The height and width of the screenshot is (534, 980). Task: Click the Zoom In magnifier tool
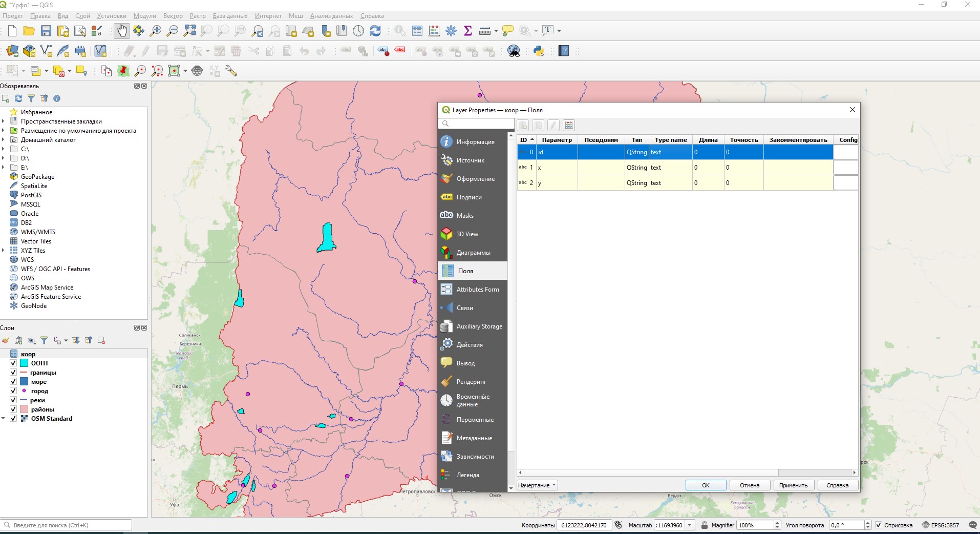pos(156,31)
